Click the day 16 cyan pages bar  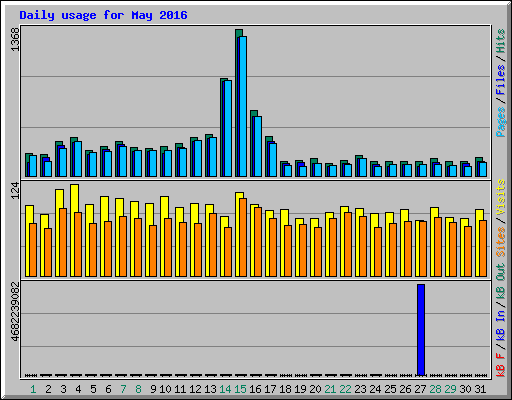click(x=258, y=146)
